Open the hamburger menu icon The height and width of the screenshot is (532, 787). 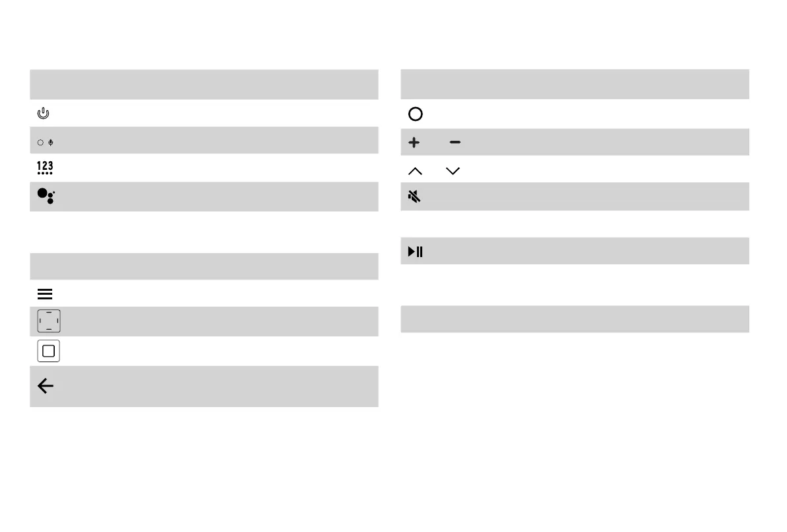click(x=45, y=294)
